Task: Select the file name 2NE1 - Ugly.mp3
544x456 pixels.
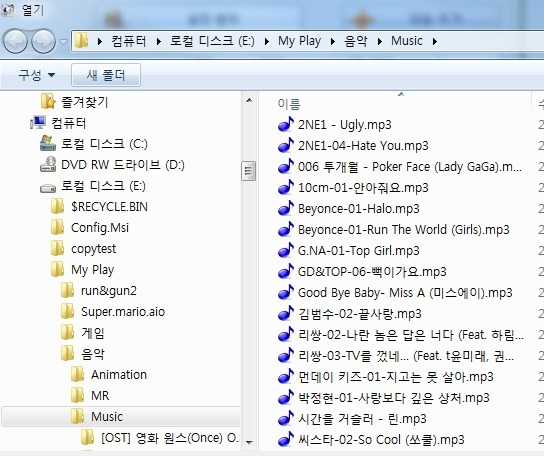Action: (x=345, y=125)
